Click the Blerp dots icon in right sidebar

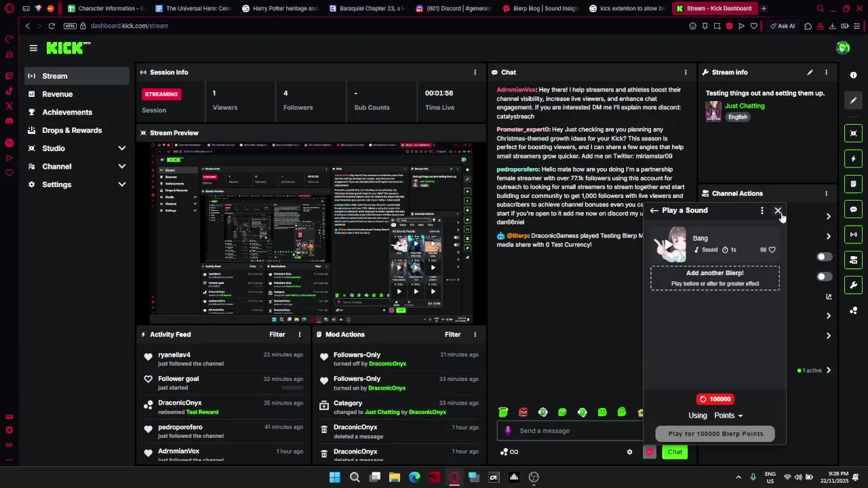tap(854, 310)
